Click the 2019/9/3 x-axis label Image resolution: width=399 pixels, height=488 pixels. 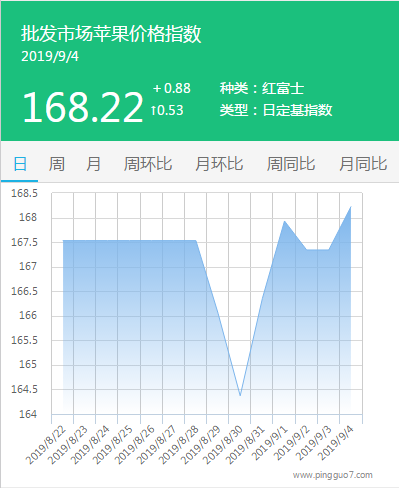pos(314,443)
